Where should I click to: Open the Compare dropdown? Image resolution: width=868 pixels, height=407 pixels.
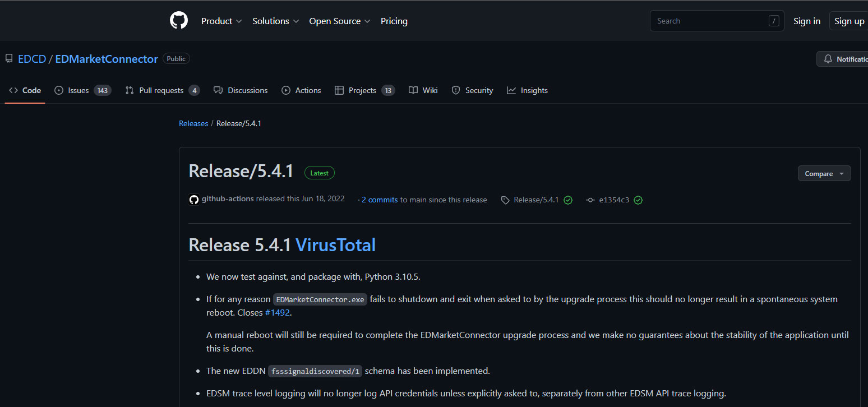(824, 174)
